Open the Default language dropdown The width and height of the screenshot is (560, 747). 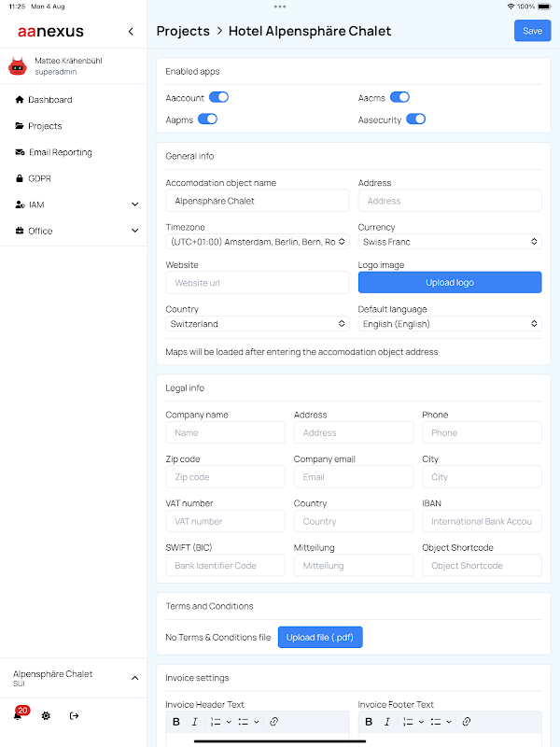(x=450, y=324)
